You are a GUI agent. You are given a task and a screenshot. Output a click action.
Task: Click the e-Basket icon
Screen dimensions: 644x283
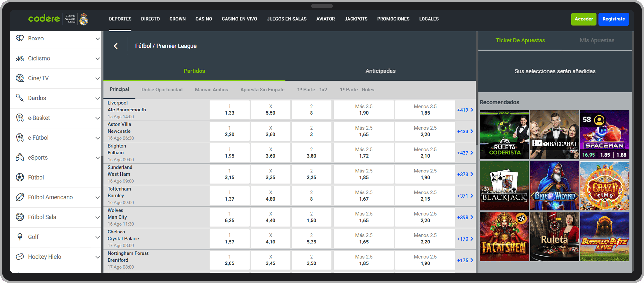pos(20,118)
